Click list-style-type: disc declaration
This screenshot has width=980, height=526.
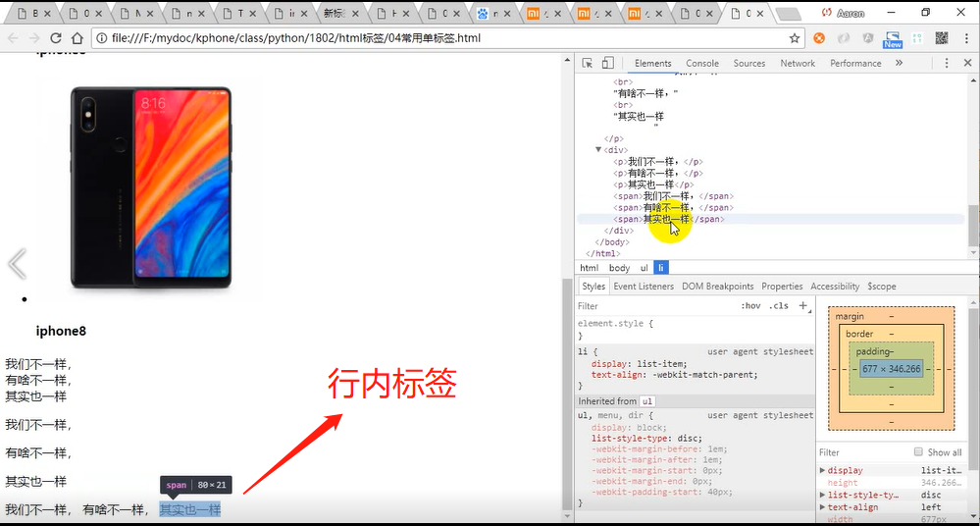(x=646, y=439)
